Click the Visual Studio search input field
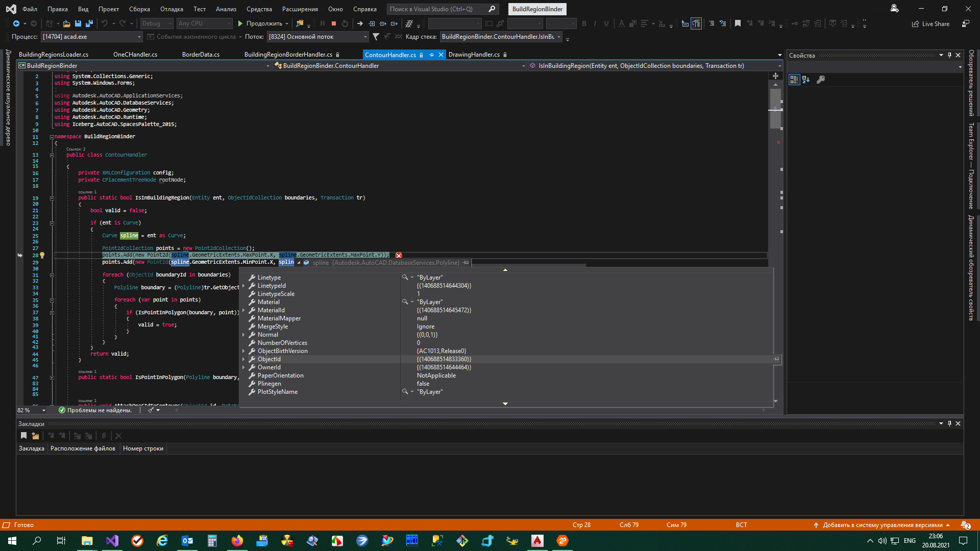This screenshot has height=551, width=980. click(x=436, y=9)
